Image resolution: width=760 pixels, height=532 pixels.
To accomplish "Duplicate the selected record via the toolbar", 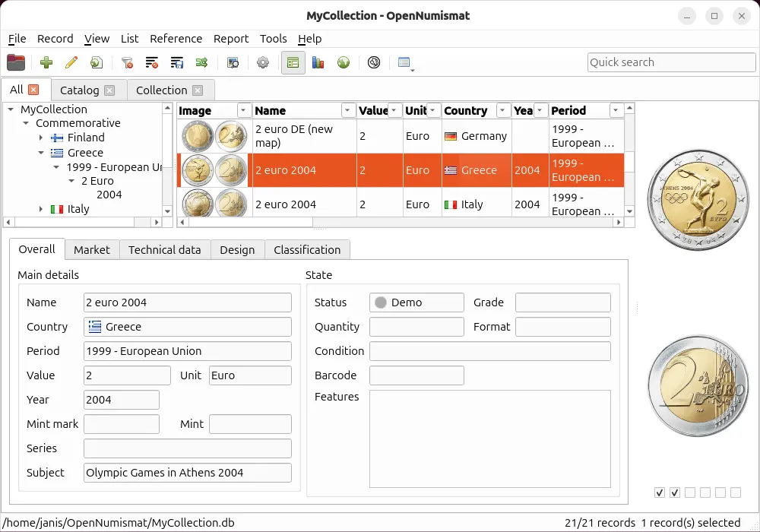I will 97,62.
